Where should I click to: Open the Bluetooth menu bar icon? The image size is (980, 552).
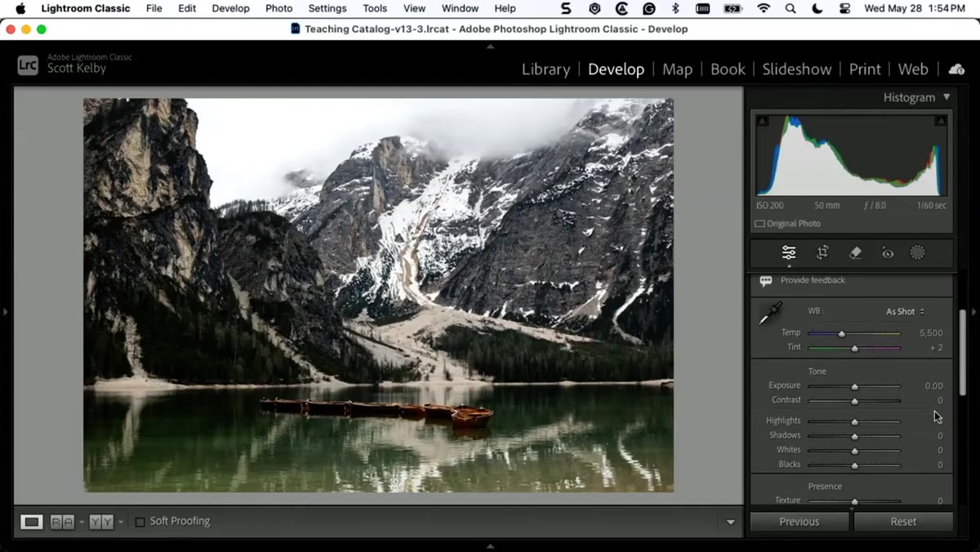675,8
